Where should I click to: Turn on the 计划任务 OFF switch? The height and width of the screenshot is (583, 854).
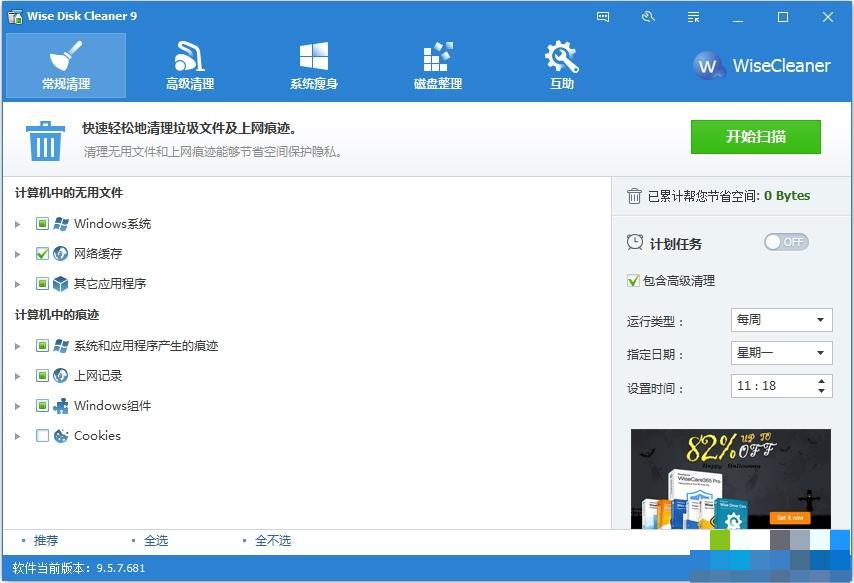786,242
